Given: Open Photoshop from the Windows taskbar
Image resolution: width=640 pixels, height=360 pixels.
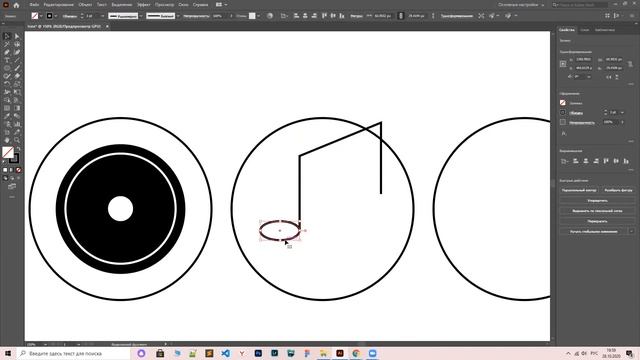Looking at the screenshot, I should point(258,353).
